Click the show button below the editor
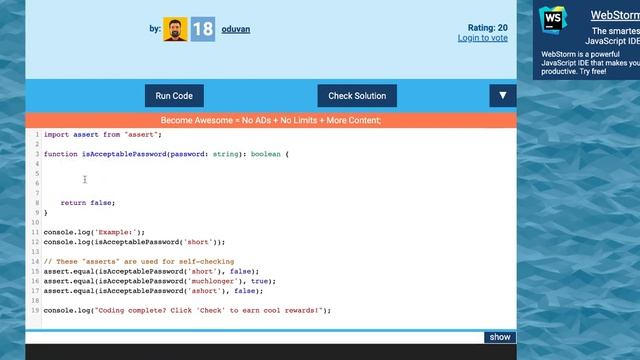Image resolution: width=640 pixels, height=360 pixels. (500, 337)
